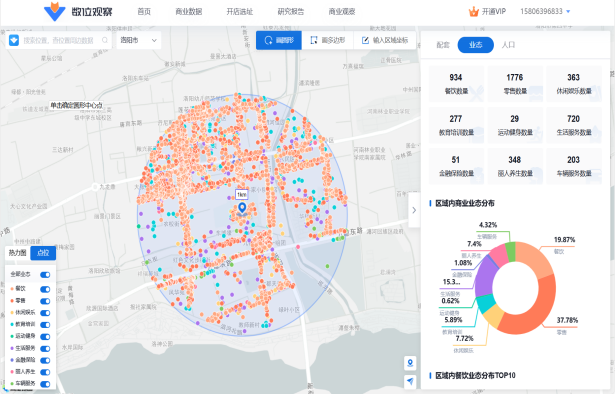Turn off the 车辆服务 category switch

(45, 384)
